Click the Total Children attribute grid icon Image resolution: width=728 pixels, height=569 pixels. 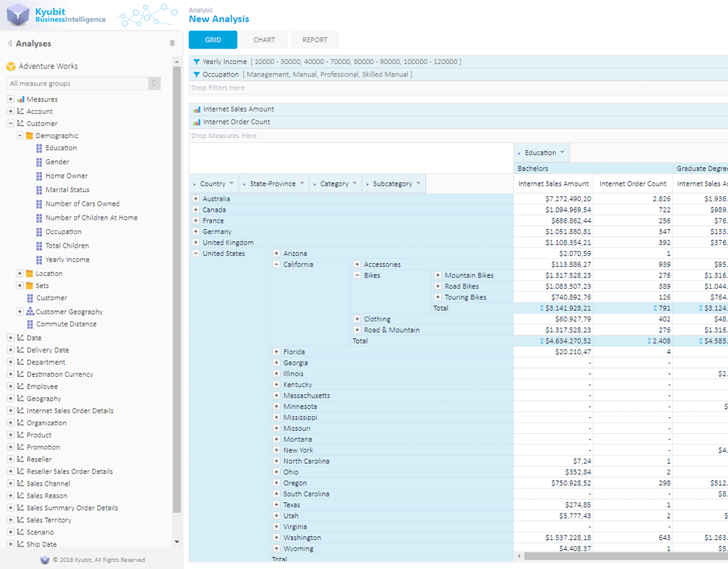39,245
